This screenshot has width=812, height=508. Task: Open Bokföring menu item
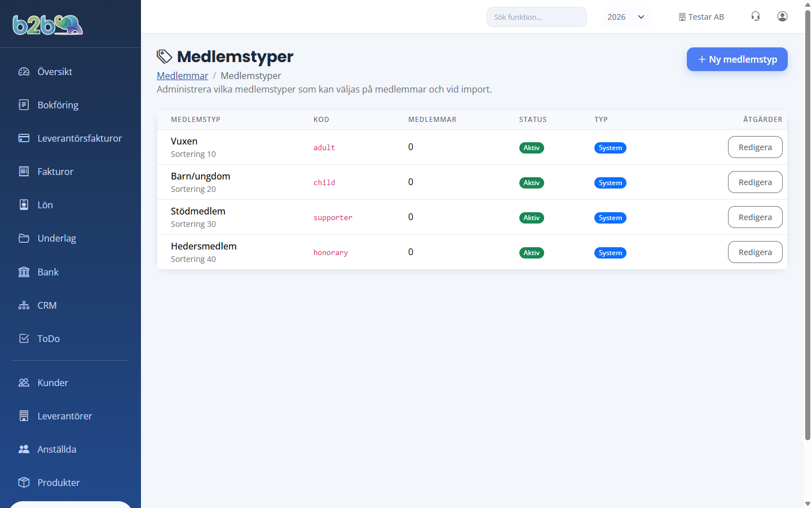58,105
